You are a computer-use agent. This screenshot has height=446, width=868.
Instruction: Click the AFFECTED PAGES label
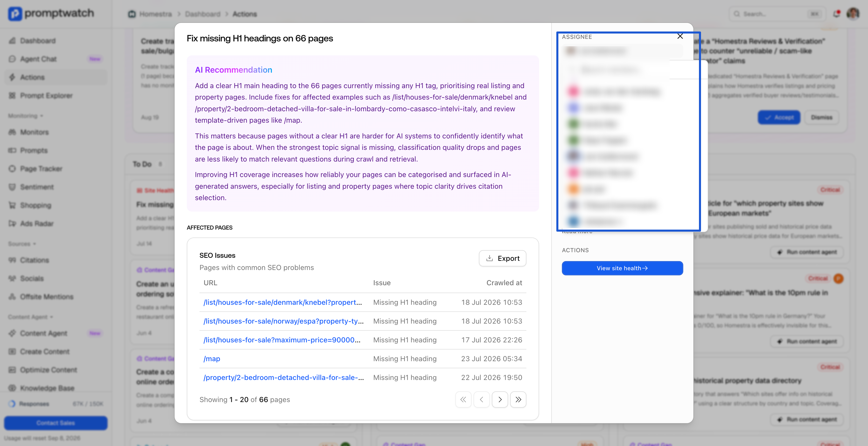tap(210, 228)
